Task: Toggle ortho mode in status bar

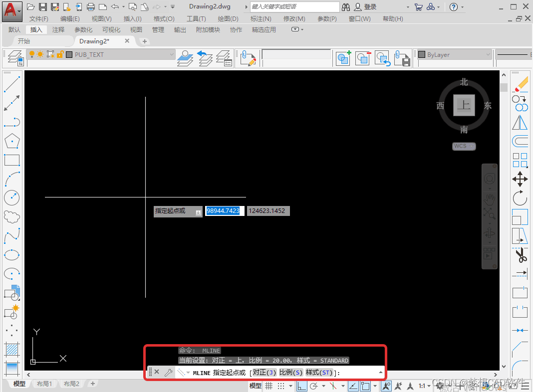Action: (301, 386)
